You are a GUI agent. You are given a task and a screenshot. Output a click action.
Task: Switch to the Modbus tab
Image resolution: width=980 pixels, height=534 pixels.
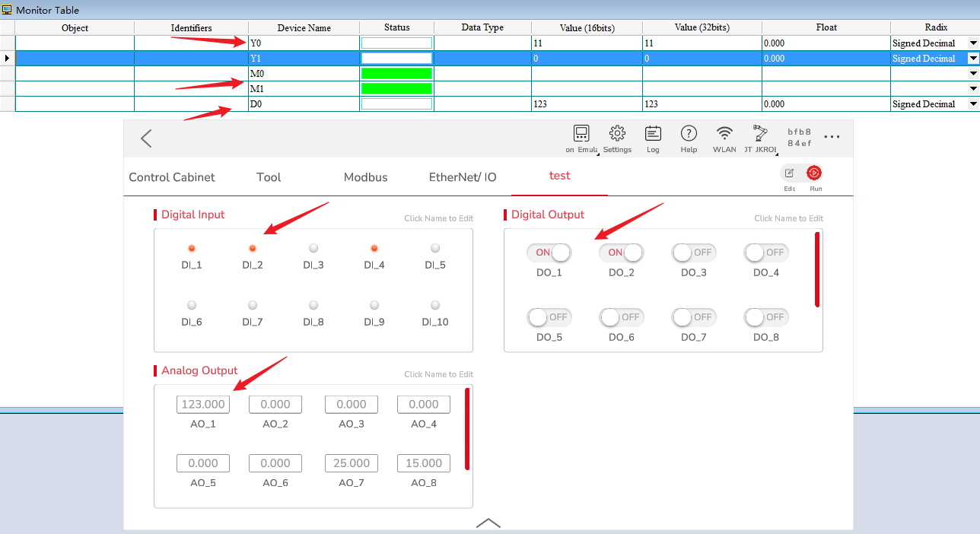(x=365, y=177)
